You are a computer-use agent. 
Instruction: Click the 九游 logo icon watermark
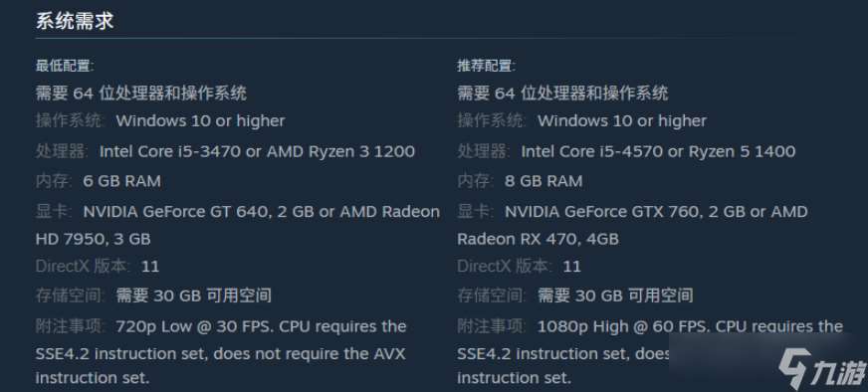(793, 367)
